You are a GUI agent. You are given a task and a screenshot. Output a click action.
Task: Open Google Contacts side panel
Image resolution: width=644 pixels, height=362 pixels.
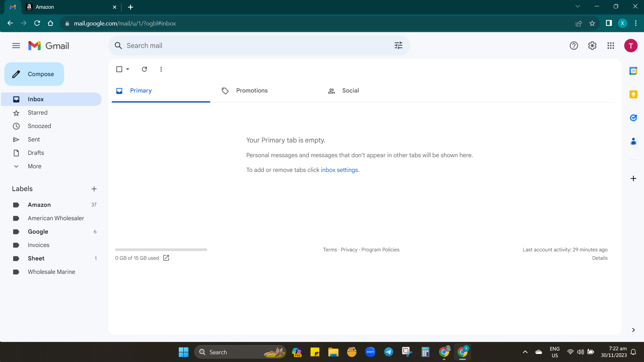tap(633, 141)
